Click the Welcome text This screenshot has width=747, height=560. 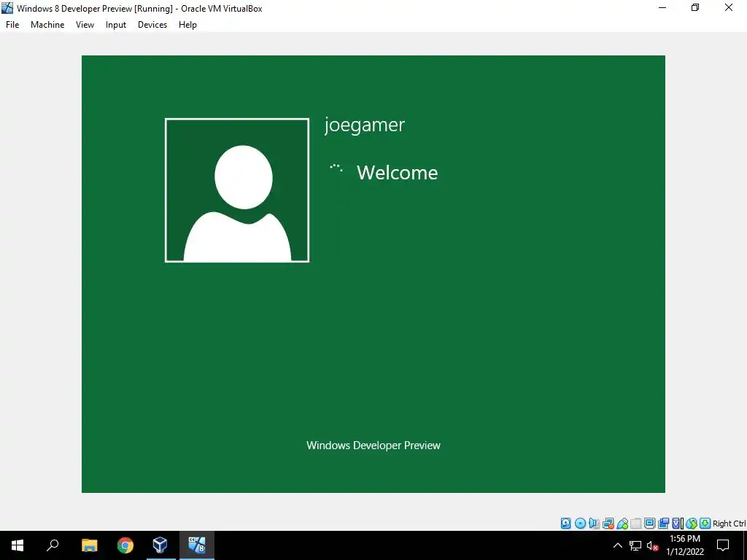click(x=397, y=172)
